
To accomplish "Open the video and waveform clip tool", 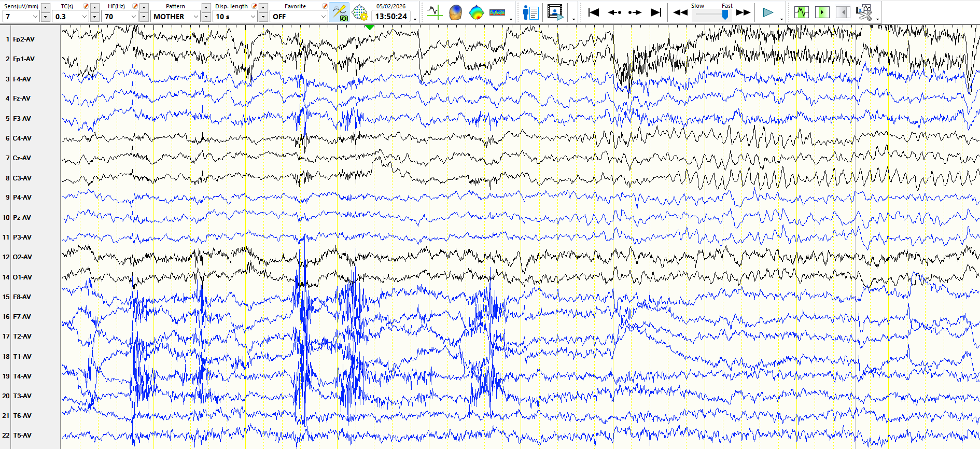I will [x=864, y=12].
